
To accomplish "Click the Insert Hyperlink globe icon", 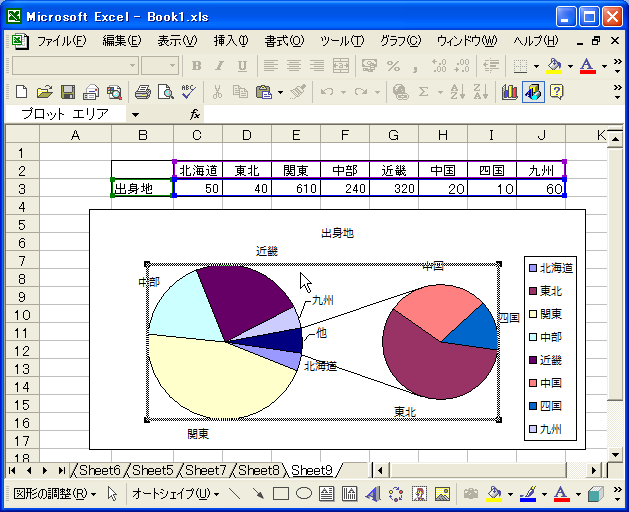I will point(400,92).
